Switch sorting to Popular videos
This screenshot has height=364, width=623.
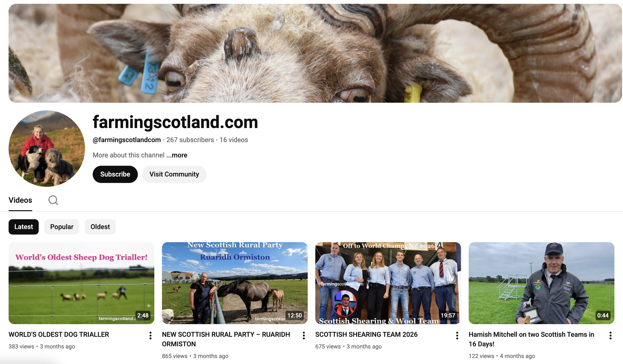point(62,227)
